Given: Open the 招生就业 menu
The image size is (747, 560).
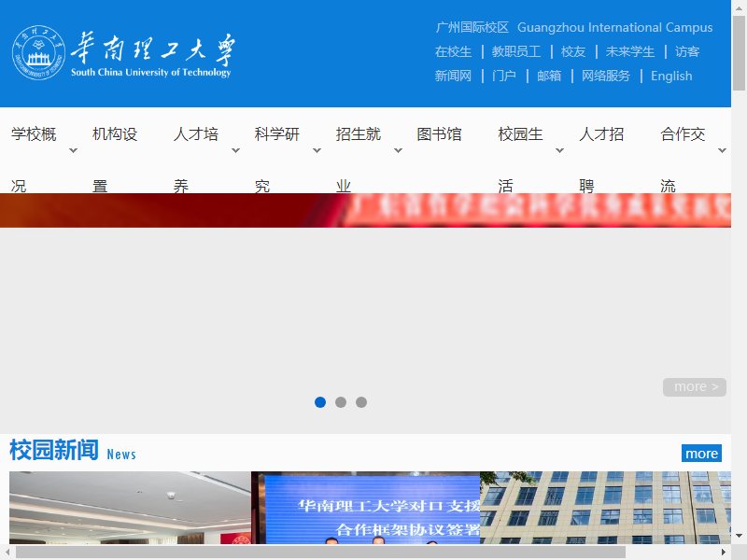Looking at the screenshot, I should coord(358,160).
